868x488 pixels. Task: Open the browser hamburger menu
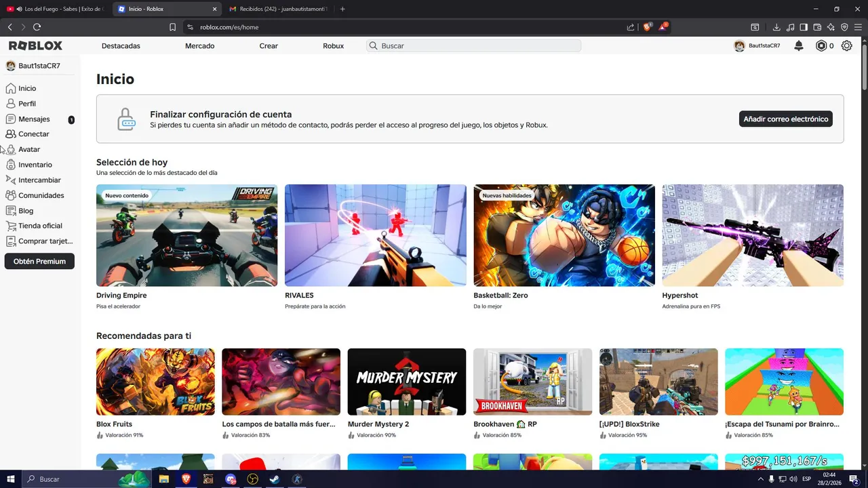(x=858, y=27)
